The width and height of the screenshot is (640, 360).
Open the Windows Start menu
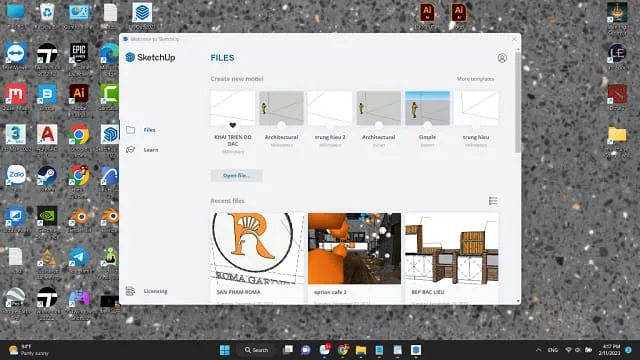tap(225, 350)
